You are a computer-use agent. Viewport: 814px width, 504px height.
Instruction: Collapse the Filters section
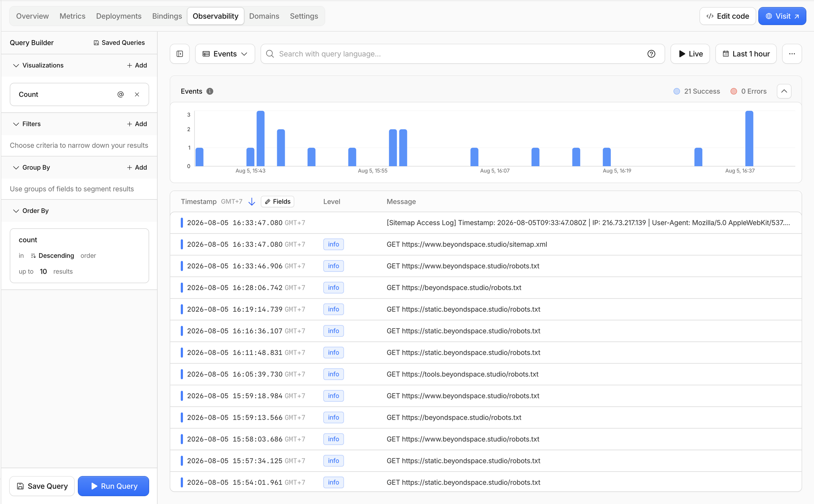pyautogui.click(x=16, y=124)
